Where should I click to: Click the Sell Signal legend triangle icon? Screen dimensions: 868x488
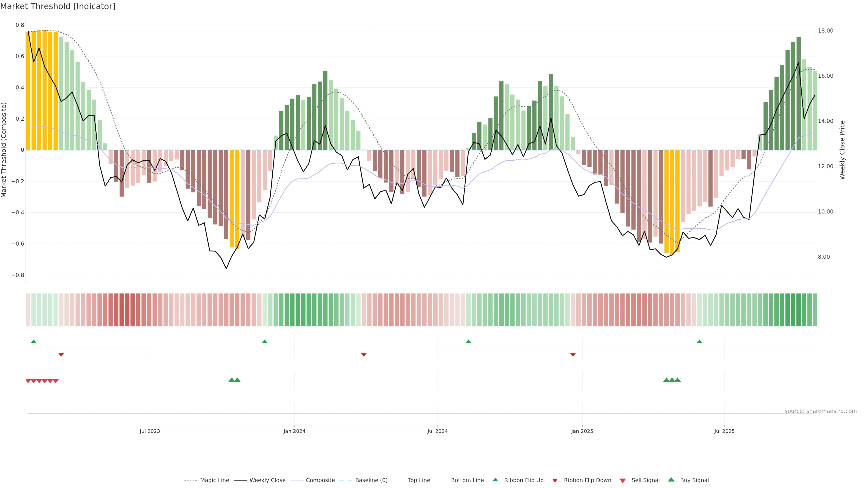click(623, 480)
